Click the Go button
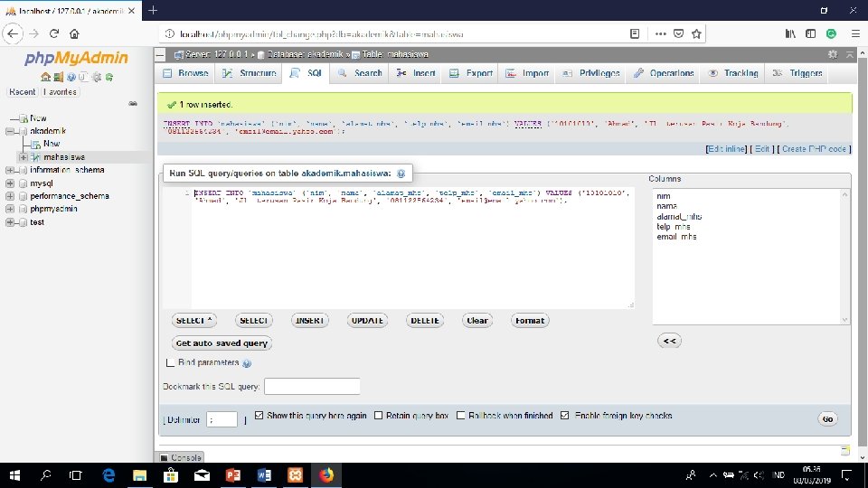Viewport: 868px width, 488px height. tap(827, 418)
